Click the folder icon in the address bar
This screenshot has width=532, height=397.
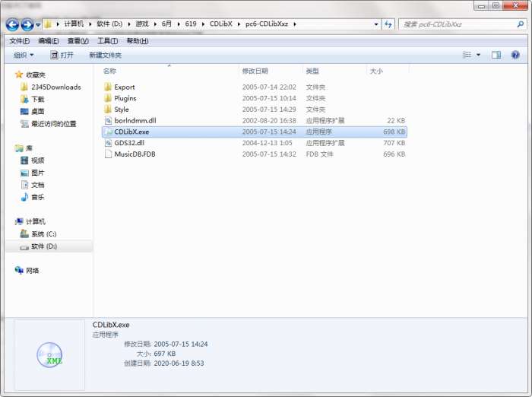coord(48,24)
